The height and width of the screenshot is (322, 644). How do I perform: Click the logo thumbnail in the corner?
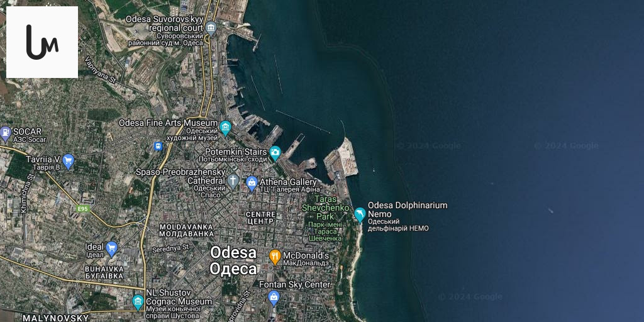click(x=42, y=42)
